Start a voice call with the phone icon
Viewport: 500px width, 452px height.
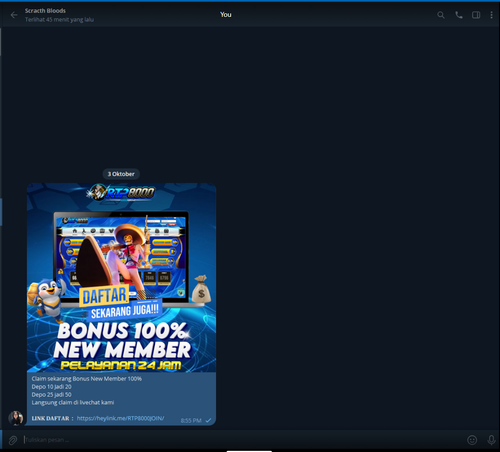tap(459, 15)
